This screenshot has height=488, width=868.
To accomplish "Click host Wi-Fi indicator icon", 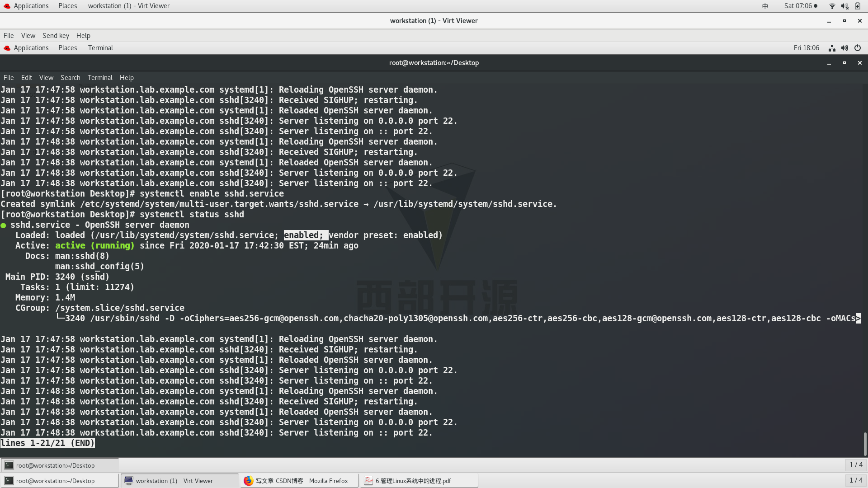I will tap(832, 6).
